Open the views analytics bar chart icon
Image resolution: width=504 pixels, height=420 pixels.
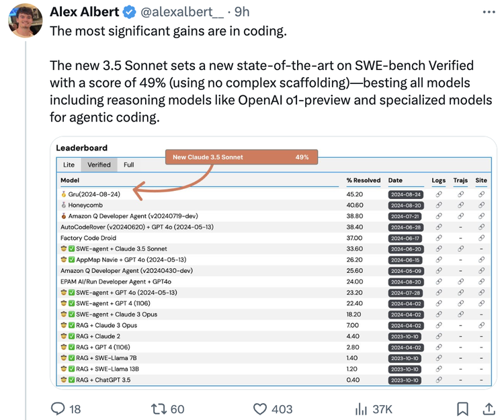pyautogui.click(x=361, y=409)
